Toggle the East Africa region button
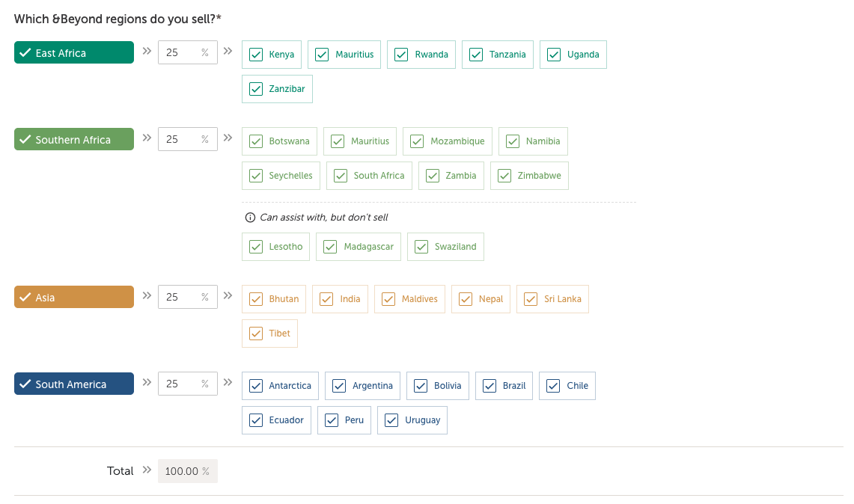This screenshot has height=504, width=854. click(x=73, y=53)
